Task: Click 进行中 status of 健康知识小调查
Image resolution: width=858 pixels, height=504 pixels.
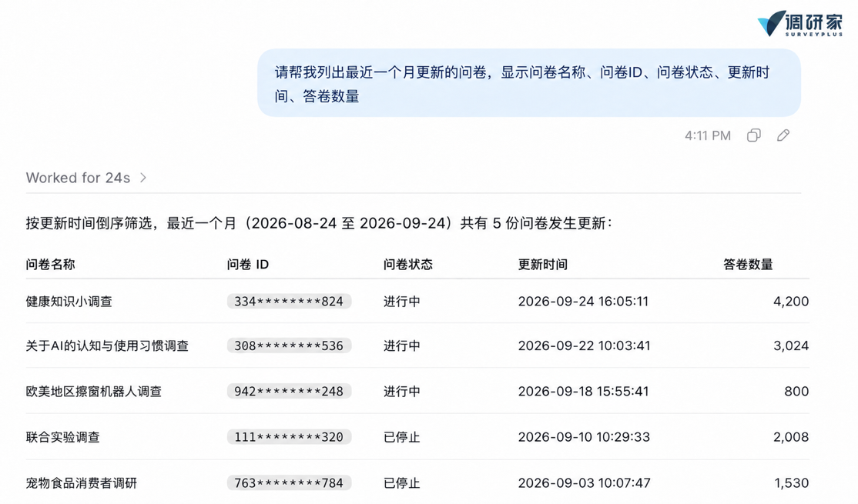Action: tap(401, 301)
